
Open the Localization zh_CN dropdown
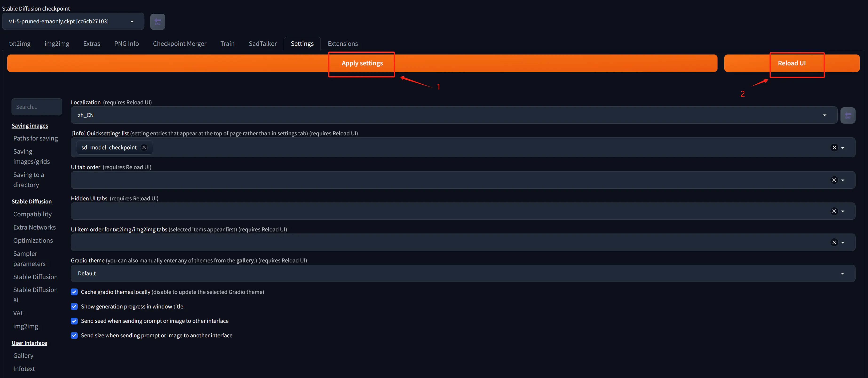[x=454, y=115]
